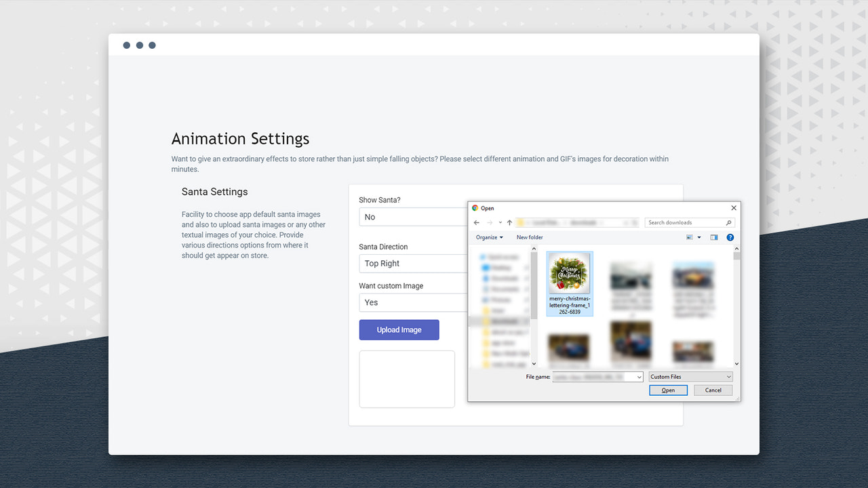Viewport: 868px width, 488px height.
Task: Open the Help question mark in the dialog toolbar
Action: (x=730, y=237)
